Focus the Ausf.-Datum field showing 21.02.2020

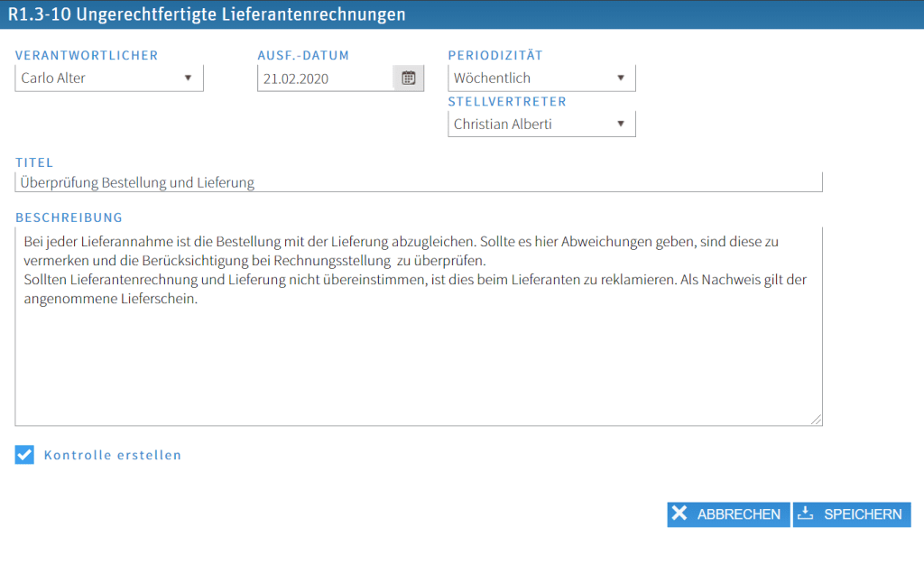coord(325,79)
